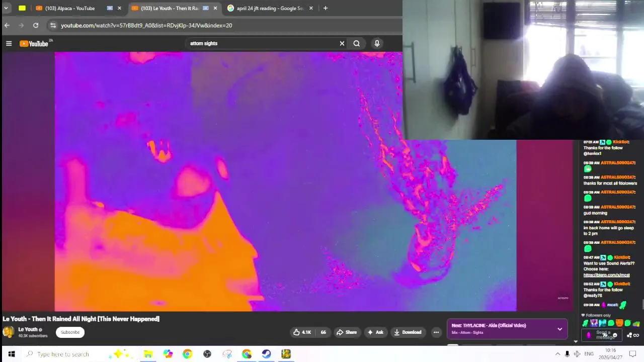Go back with browser back arrow
The width and height of the screenshot is (644, 362).
tap(7, 25)
